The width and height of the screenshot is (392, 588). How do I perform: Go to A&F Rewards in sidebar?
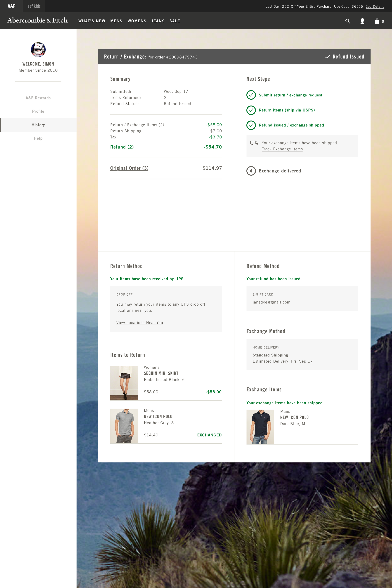[x=38, y=98]
